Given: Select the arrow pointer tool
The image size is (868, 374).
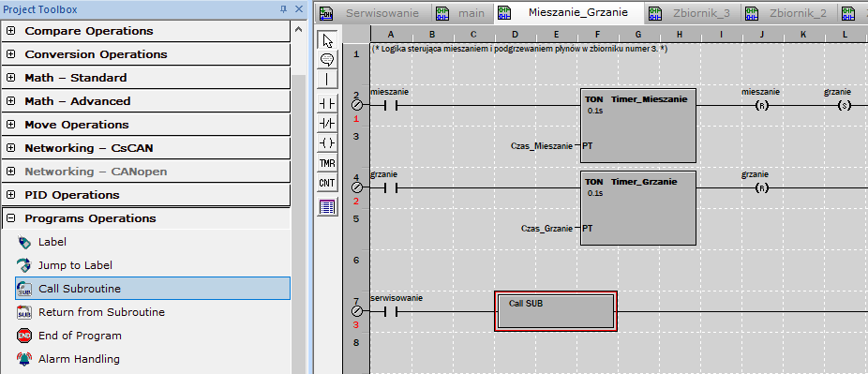Looking at the screenshot, I should coord(328,41).
